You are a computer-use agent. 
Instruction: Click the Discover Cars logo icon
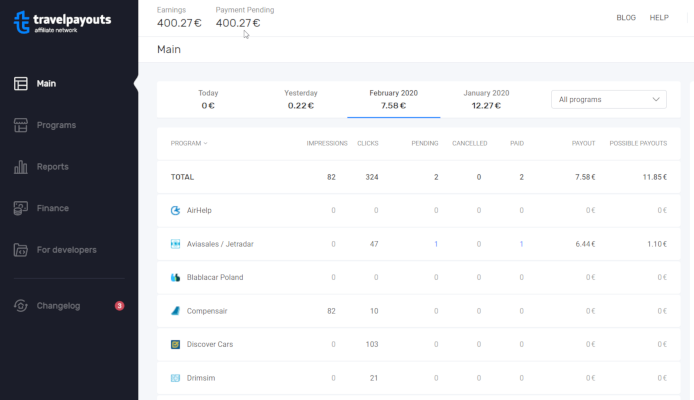[175, 344]
